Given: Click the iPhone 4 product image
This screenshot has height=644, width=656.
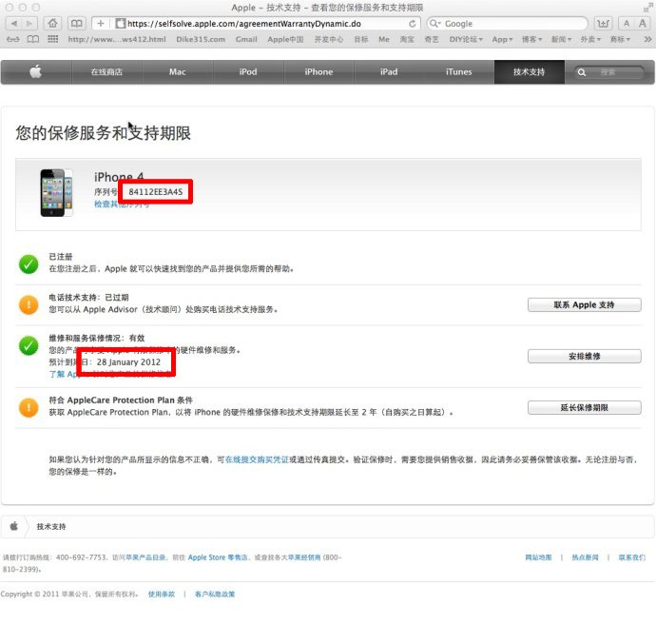Looking at the screenshot, I should tap(56, 191).
